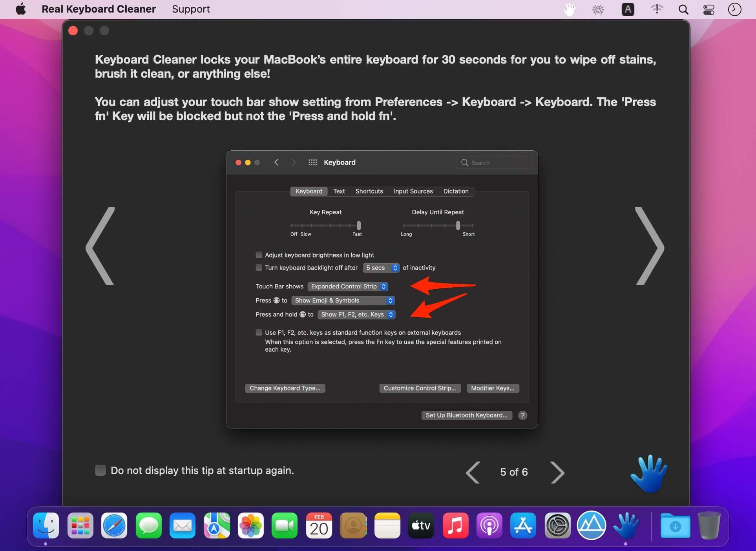This screenshot has height=551, width=756.
Task: Open Safari from the dock
Action: coord(114,525)
